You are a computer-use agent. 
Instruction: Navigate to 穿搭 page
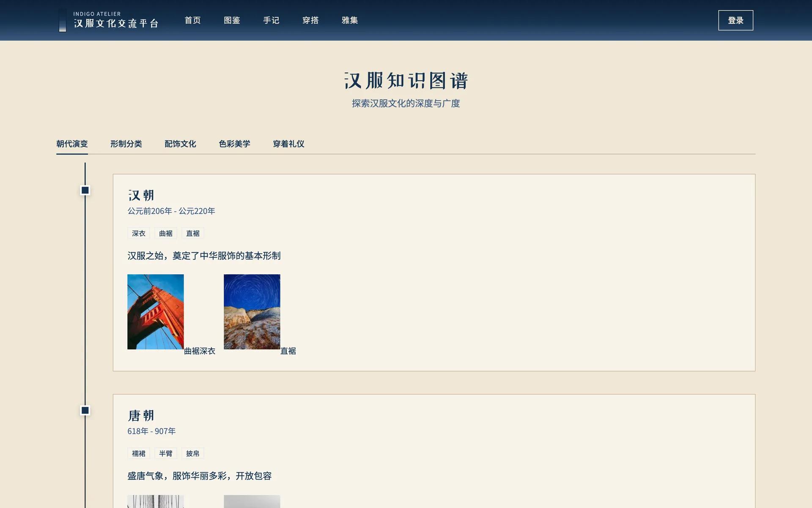tap(310, 20)
